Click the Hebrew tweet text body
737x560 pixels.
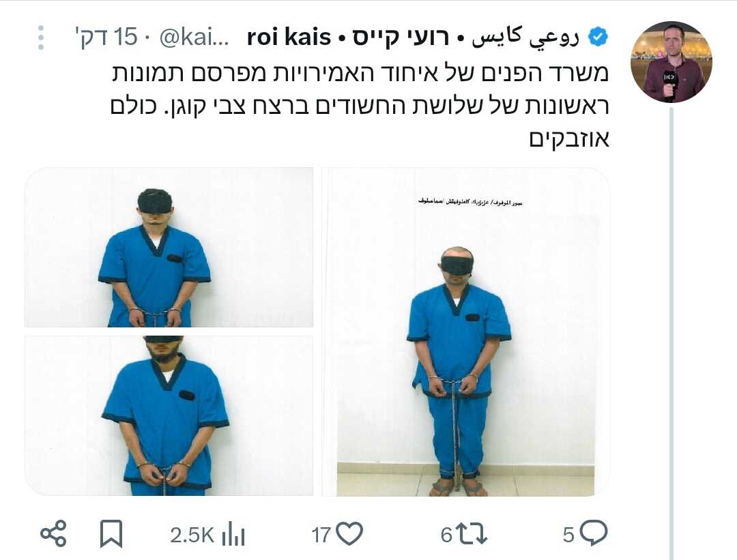360,106
